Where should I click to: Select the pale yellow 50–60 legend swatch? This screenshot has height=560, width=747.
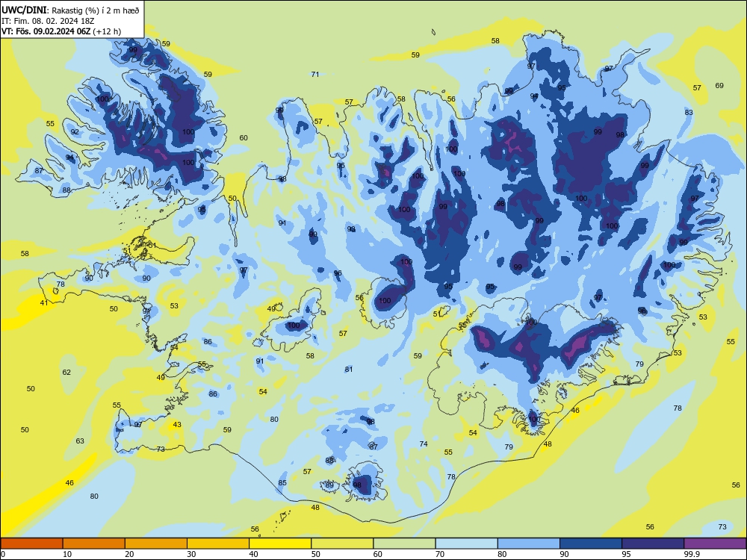(x=342, y=544)
